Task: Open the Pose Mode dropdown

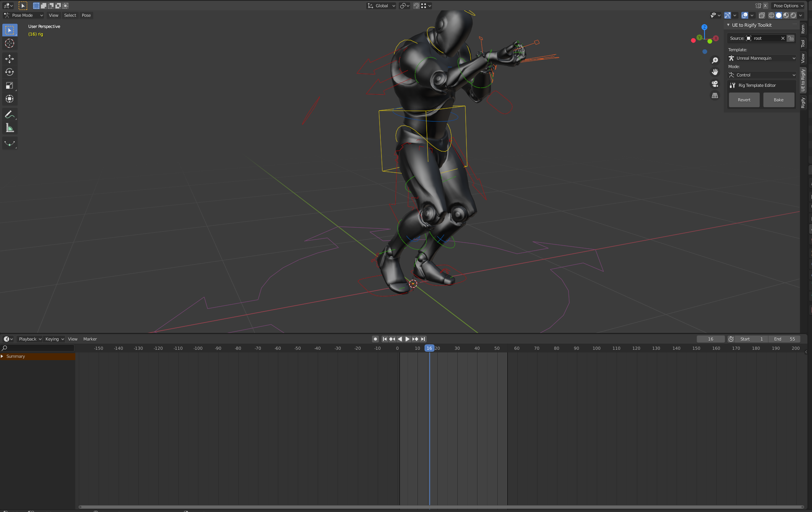Action: [23, 15]
